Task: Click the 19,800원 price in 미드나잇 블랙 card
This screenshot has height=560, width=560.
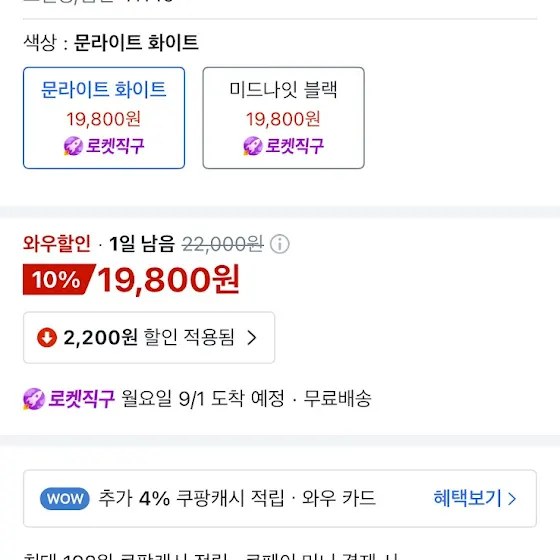Action: pos(283,119)
